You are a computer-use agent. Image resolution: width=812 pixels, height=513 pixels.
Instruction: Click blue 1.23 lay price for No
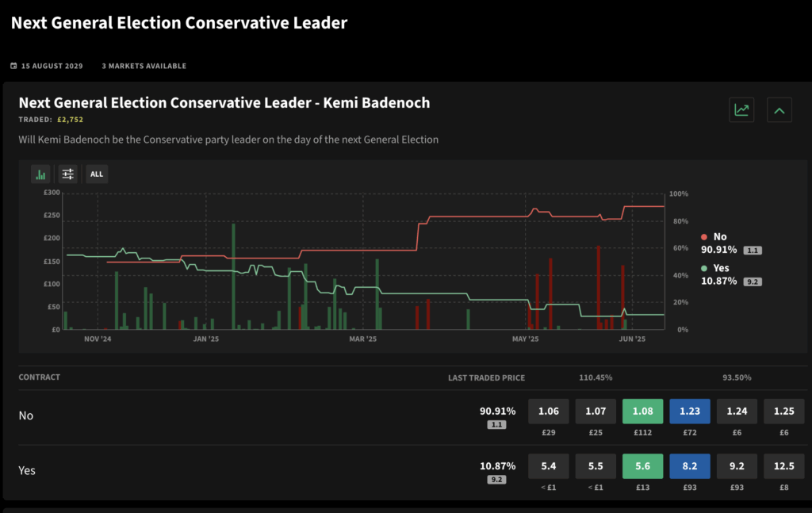(690, 411)
